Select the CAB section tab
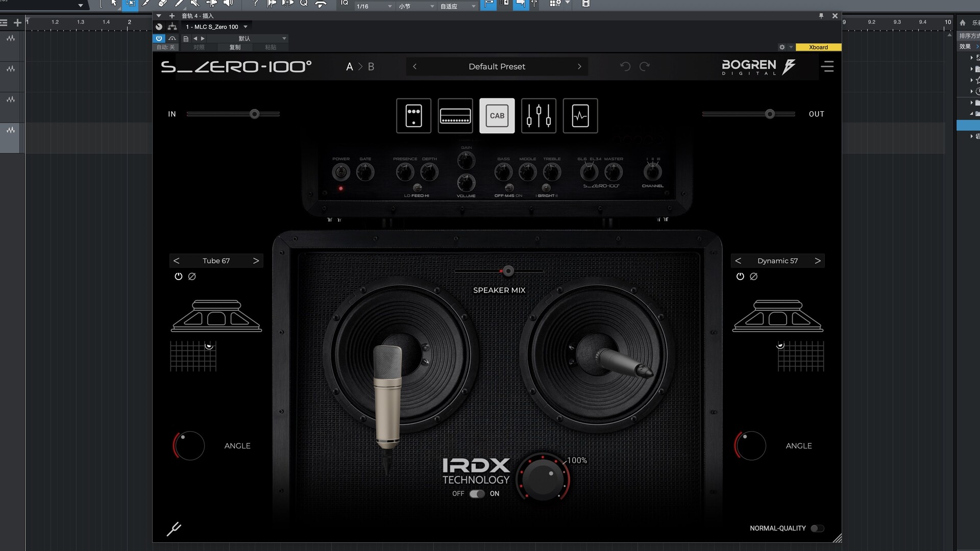The image size is (980, 551). point(497,116)
